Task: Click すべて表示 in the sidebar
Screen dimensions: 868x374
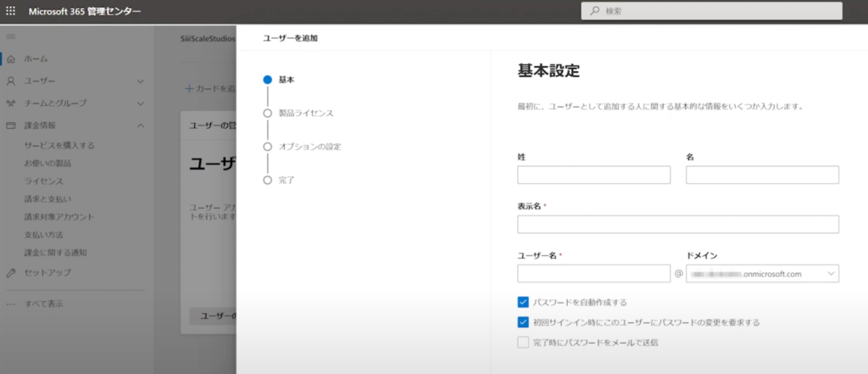Action: coord(42,304)
